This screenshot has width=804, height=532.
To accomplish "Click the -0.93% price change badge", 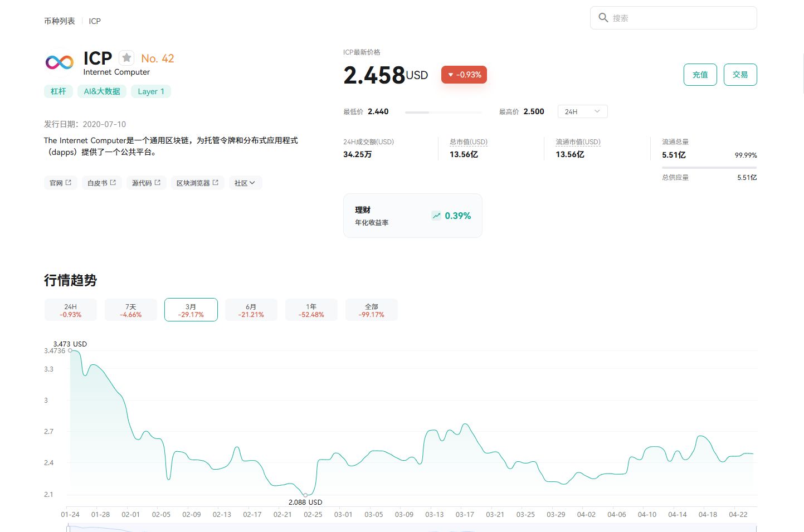I will [464, 75].
